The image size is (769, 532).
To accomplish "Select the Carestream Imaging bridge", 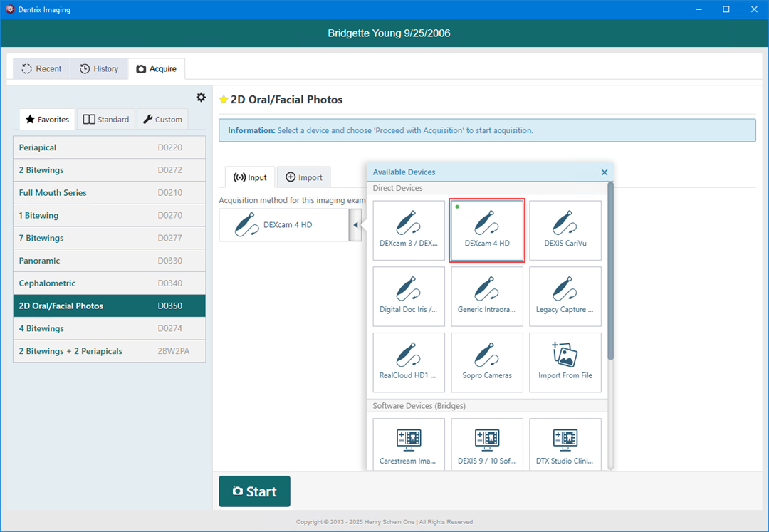I will pyautogui.click(x=409, y=444).
